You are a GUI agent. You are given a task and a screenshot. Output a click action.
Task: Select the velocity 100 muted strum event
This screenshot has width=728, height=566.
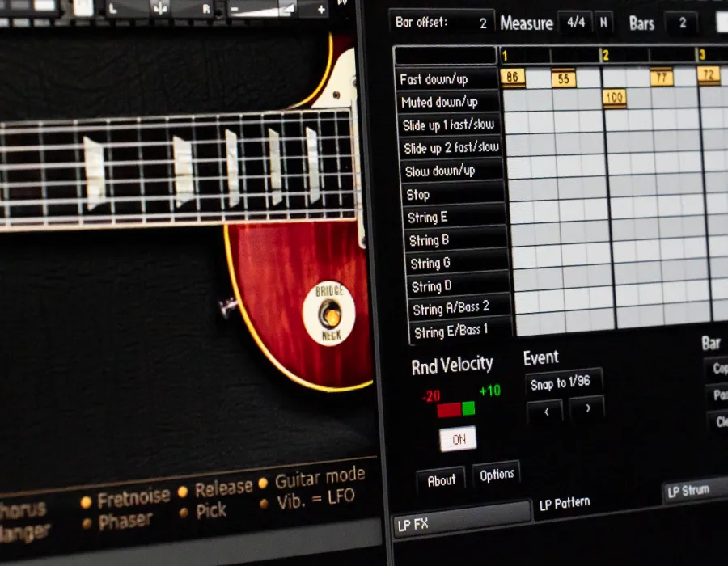615,99
